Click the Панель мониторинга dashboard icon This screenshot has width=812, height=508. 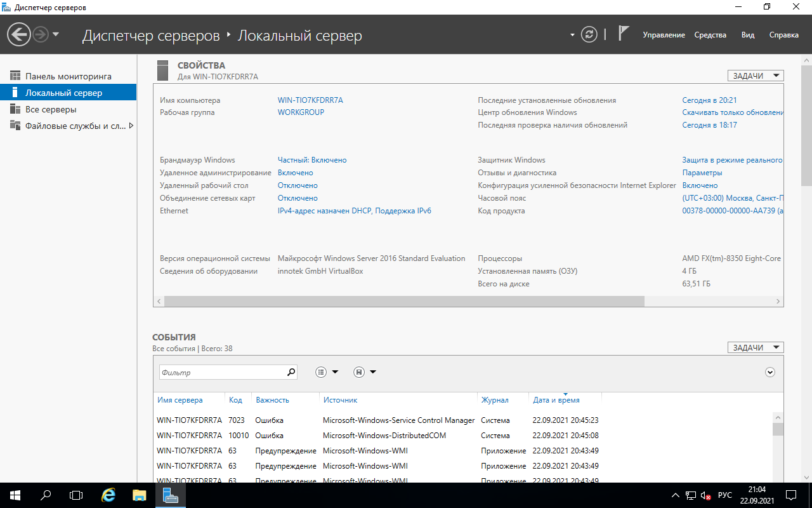pyautogui.click(x=15, y=76)
